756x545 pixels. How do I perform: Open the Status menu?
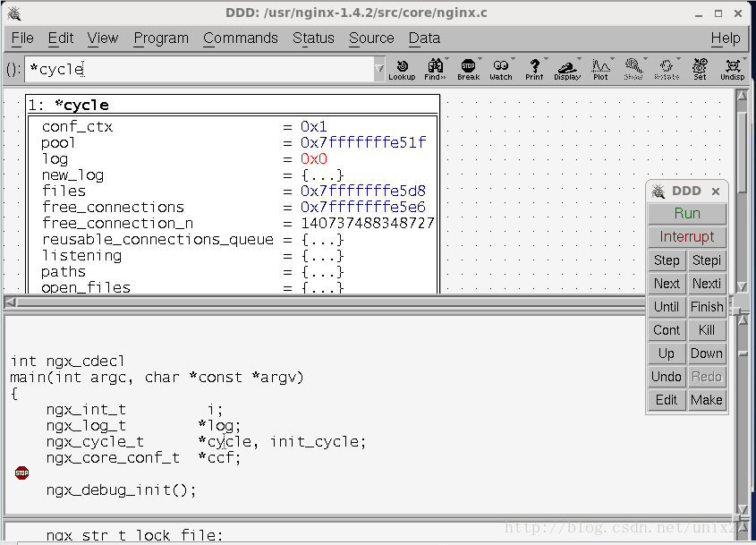313,38
